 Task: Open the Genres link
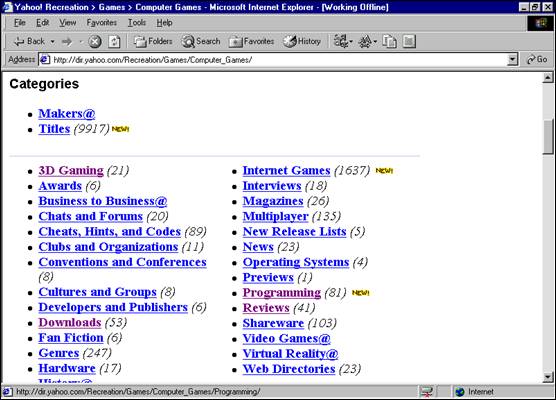click(x=59, y=353)
